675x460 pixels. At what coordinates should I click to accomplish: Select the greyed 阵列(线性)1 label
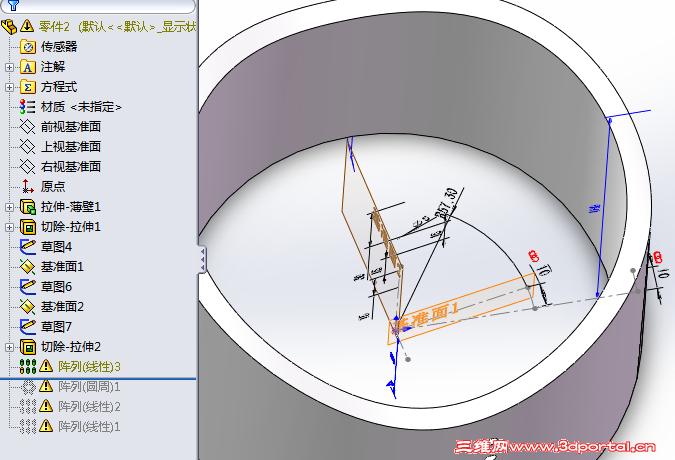coord(90,426)
